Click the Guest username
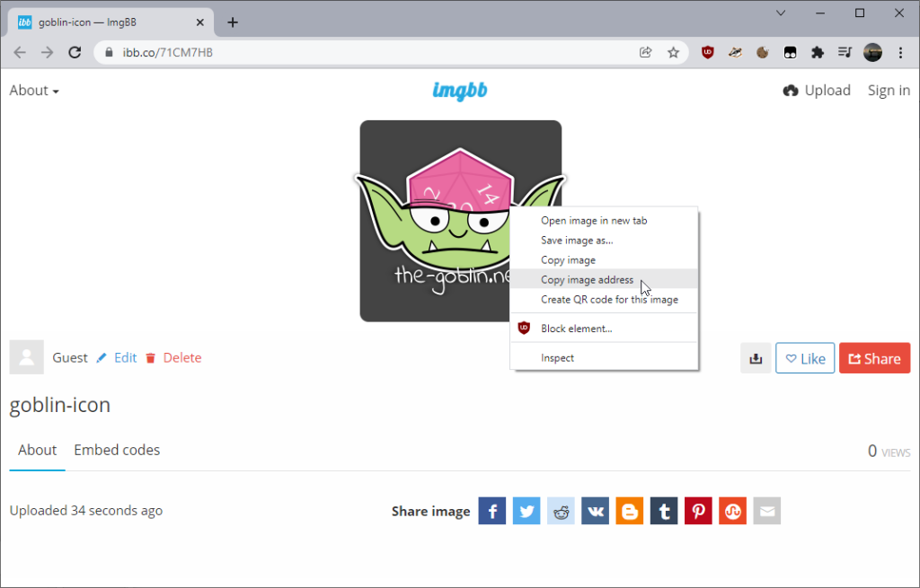 point(70,357)
